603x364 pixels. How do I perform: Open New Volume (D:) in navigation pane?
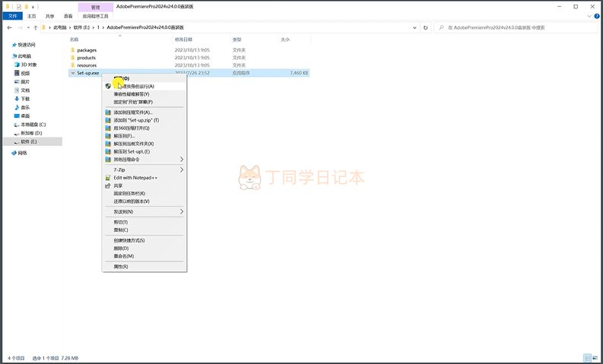(30, 133)
